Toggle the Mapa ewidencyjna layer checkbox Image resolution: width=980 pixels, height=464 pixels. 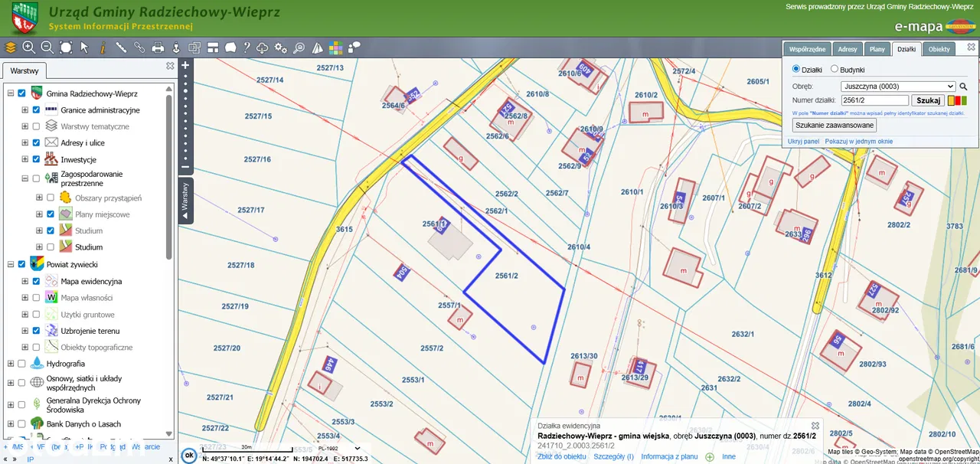click(x=36, y=282)
